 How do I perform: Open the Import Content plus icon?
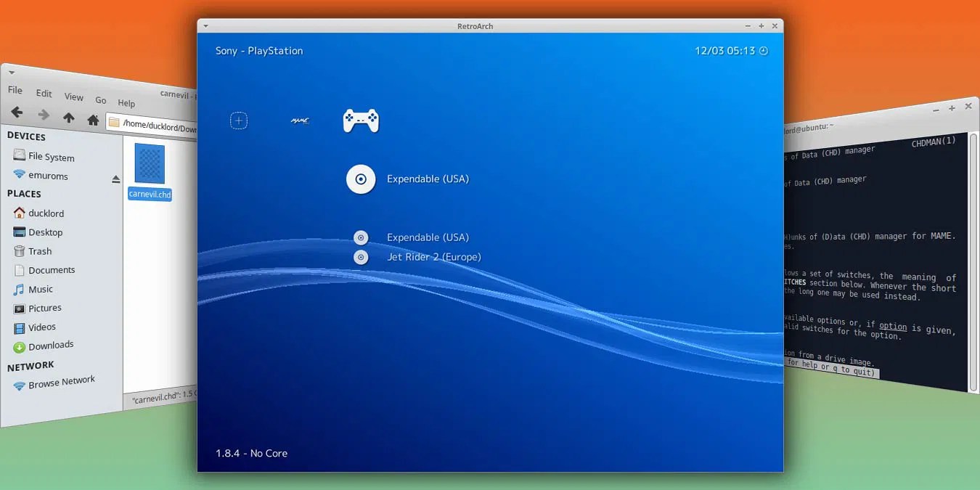point(239,121)
